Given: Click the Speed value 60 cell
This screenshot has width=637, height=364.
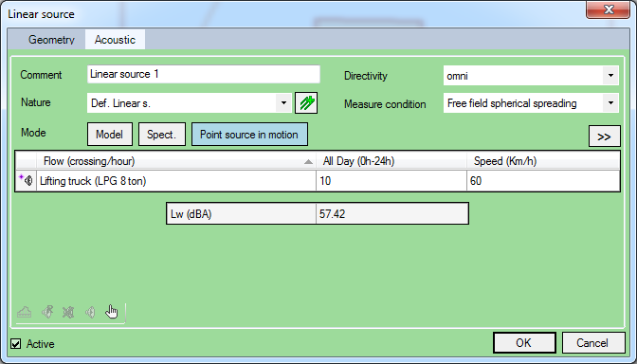Looking at the screenshot, I should pyautogui.click(x=543, y=181).
